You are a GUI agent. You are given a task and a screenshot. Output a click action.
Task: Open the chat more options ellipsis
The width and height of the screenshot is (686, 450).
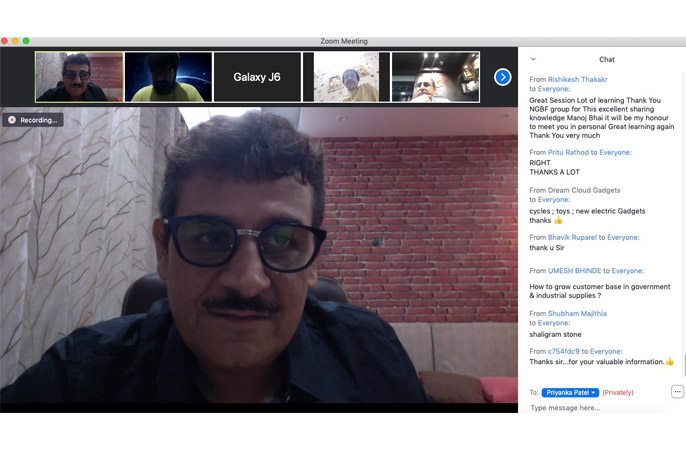point(677,392)
